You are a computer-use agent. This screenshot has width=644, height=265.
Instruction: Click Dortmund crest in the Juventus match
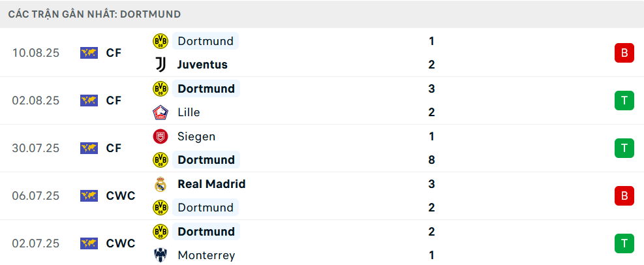[160, 41]
